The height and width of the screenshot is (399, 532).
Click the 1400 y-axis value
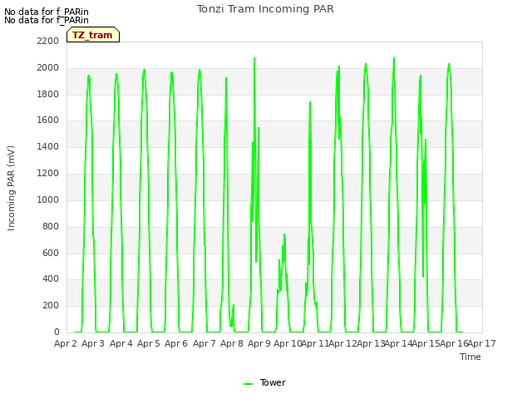pos(48,147)
